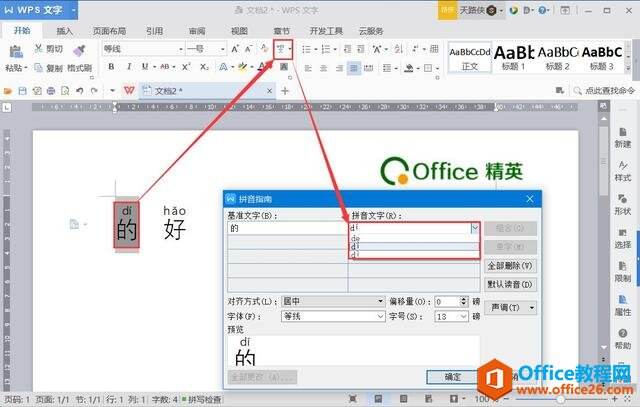Click the character shading icon below Phonetic Guide
640x407 pixels.
pos(284,67)
